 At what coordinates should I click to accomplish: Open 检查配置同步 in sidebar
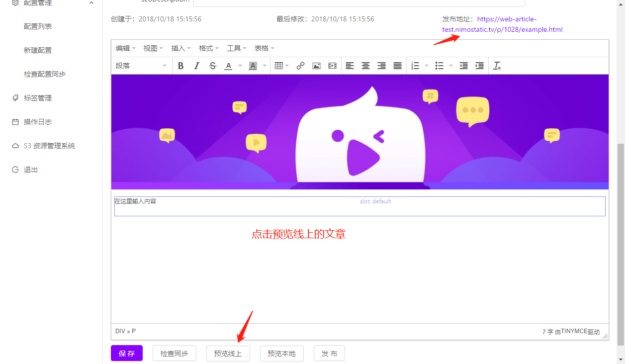tap(45, 74)
